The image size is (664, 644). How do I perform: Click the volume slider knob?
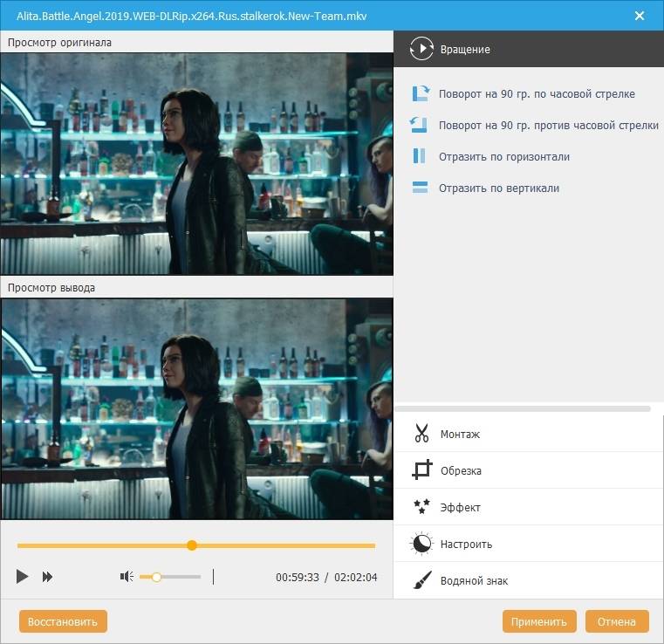tap(156, 577)
